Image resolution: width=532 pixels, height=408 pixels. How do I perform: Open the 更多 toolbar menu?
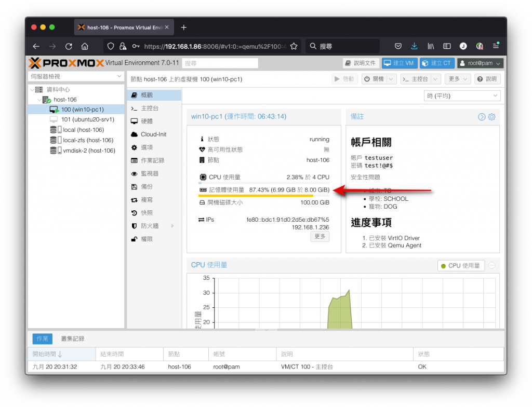458,79
